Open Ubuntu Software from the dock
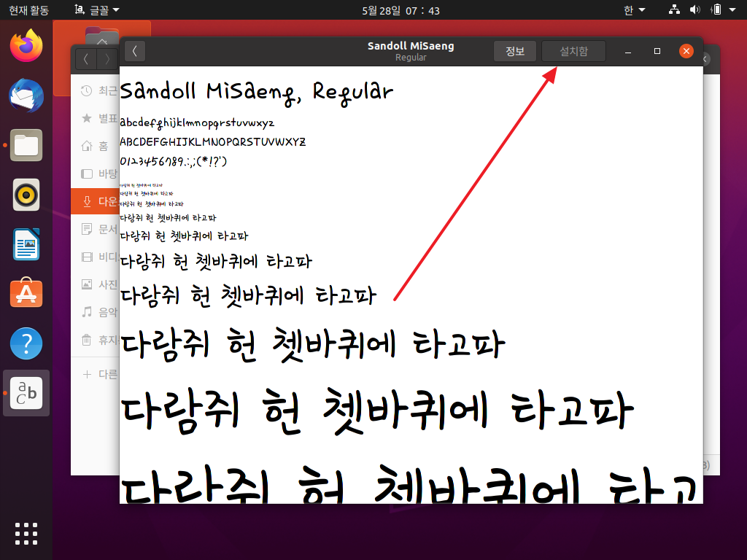The width and height of the screenshot is (747, 560). pyautogui.click(x=26, y=294)
